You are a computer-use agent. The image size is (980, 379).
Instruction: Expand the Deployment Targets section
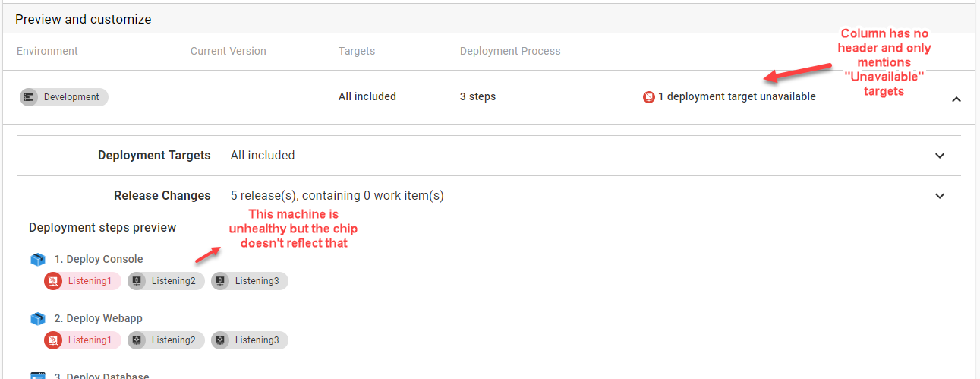pos(940,156)
